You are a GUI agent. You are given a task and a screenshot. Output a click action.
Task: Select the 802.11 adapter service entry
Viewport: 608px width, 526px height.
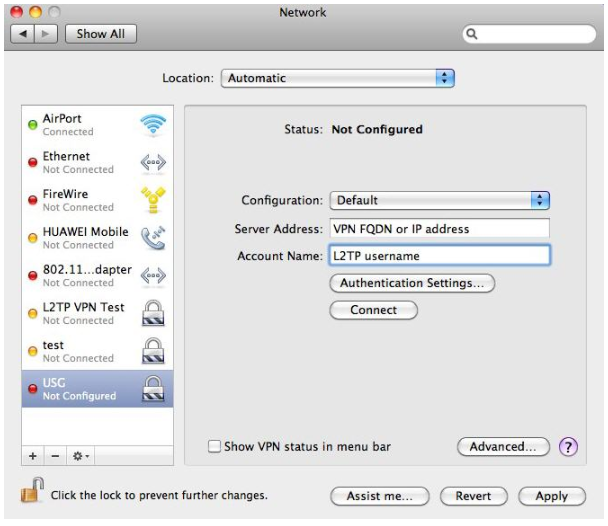80,276
